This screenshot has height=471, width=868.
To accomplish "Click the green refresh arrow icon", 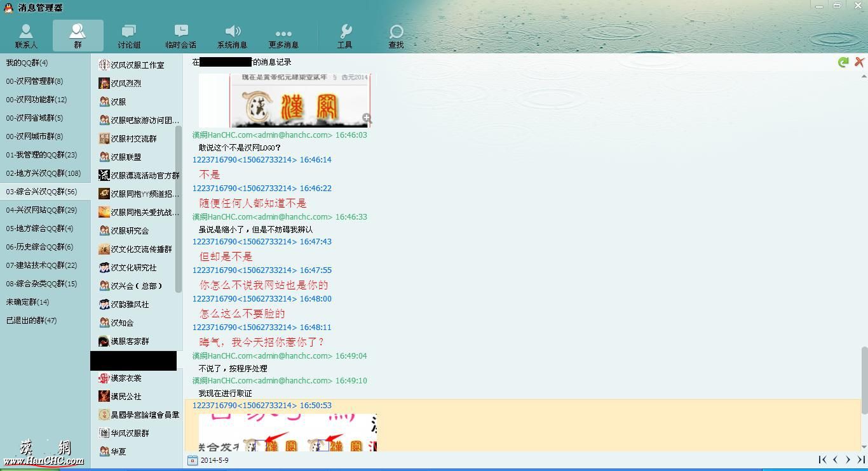I will [x=843, y=62].
